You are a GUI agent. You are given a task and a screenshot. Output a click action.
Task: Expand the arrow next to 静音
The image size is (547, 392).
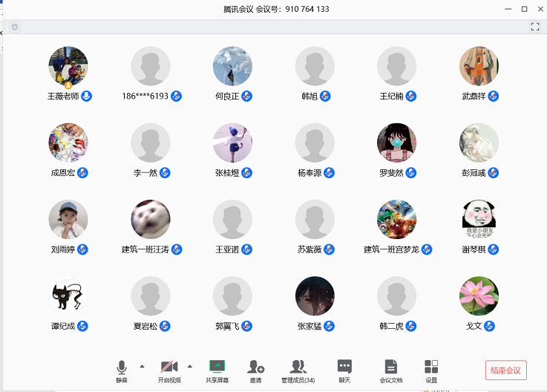(x=142, y=366)
